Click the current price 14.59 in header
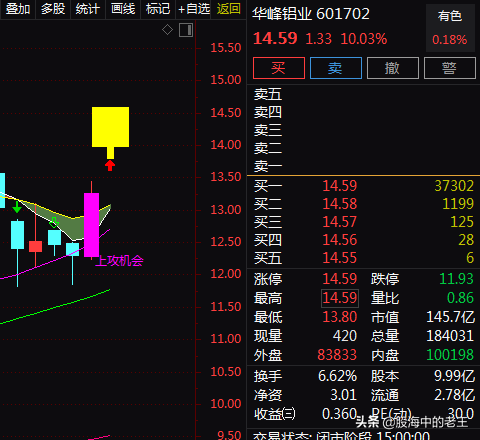The width and height of the screenshot is (480, 440). [x=275, y=39]
